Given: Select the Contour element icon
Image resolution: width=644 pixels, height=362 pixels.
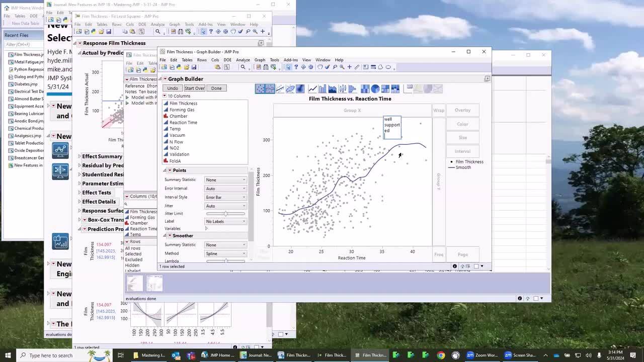Looking at the screenshot, I should tap(300, 89).
